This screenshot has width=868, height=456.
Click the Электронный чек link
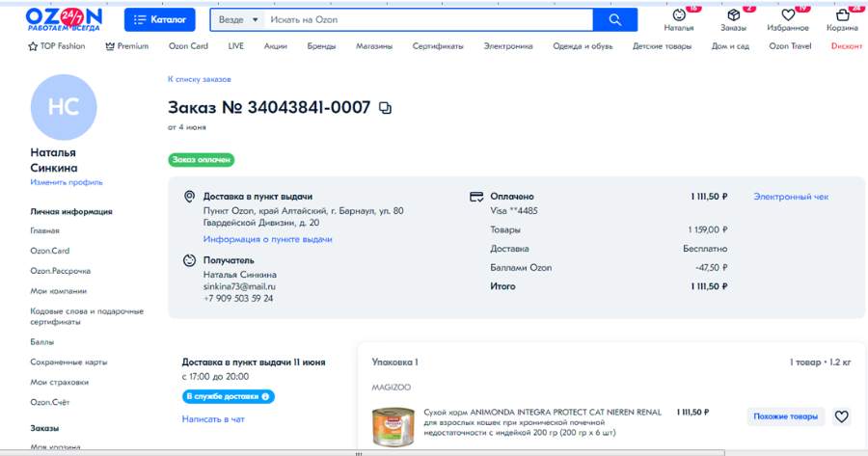[x=790, y=197]
